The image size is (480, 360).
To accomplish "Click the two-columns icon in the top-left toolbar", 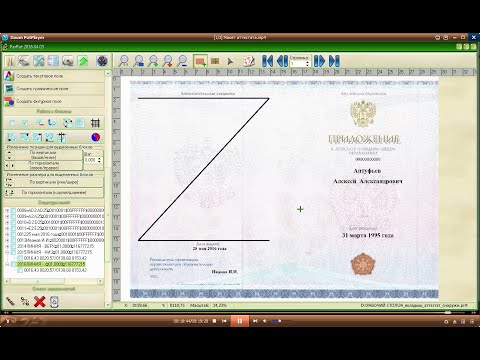I will click(10, 61).
